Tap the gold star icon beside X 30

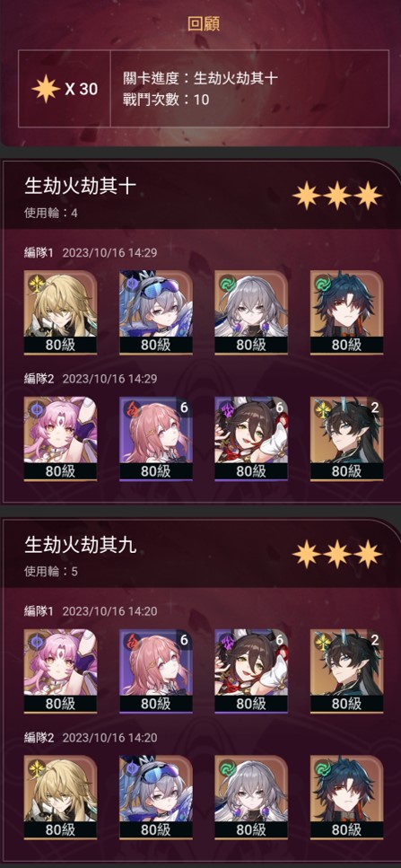[x=46, y=89]
